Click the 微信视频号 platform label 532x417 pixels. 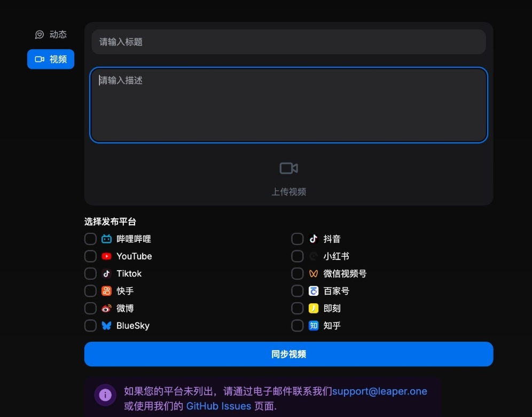[x=345, y=273]
